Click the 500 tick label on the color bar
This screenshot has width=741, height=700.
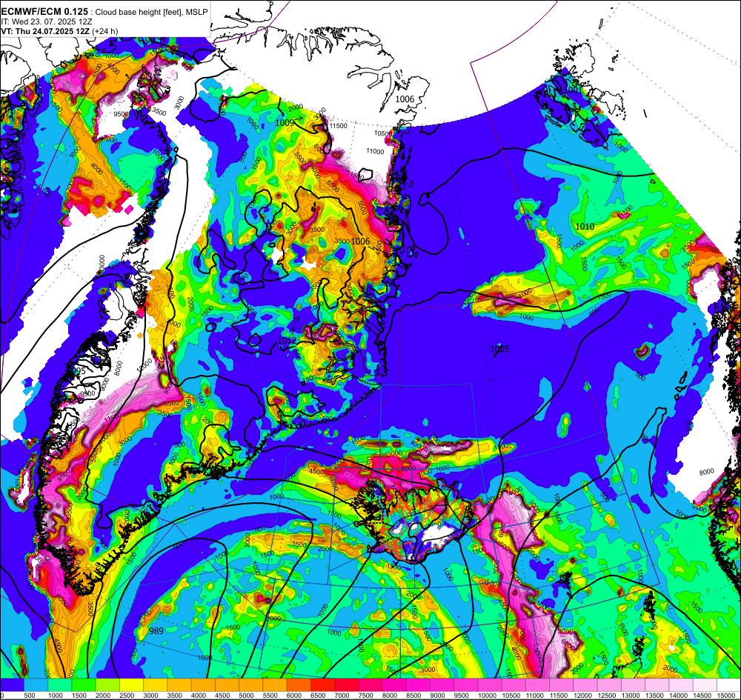click(30, 696)
